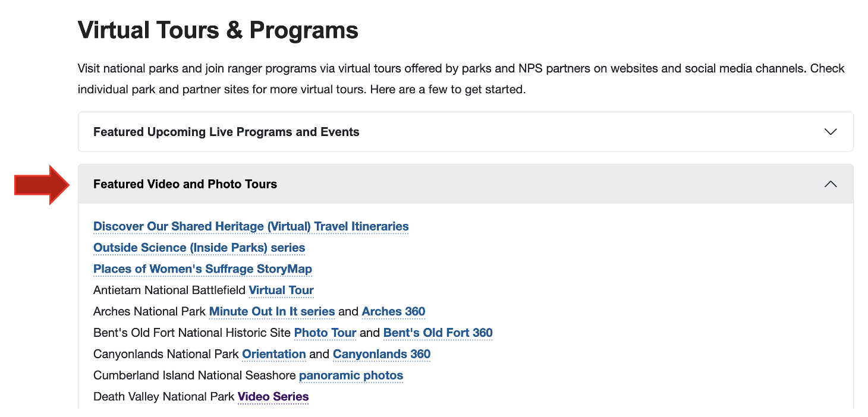The height and width of the screenshot is (417, 868).
Task: Launch Bent's Old Fort 360
Action: point(438,333)
